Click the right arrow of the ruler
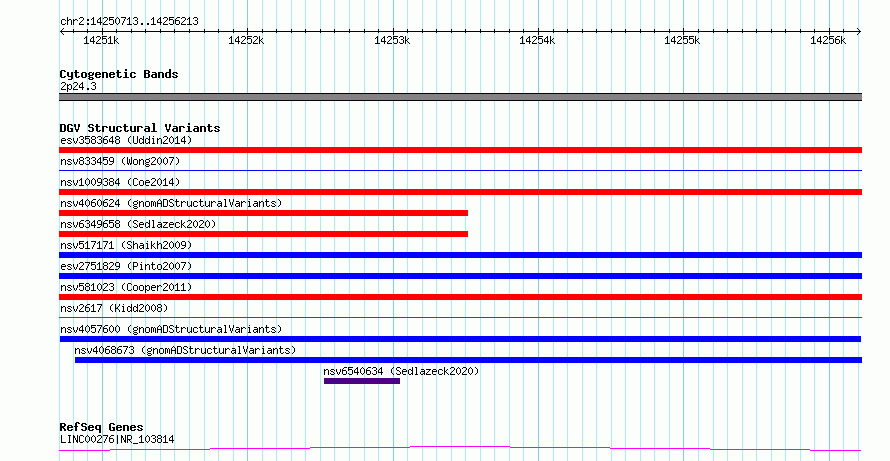The image size is (890, 461). (x=858, y=32)
